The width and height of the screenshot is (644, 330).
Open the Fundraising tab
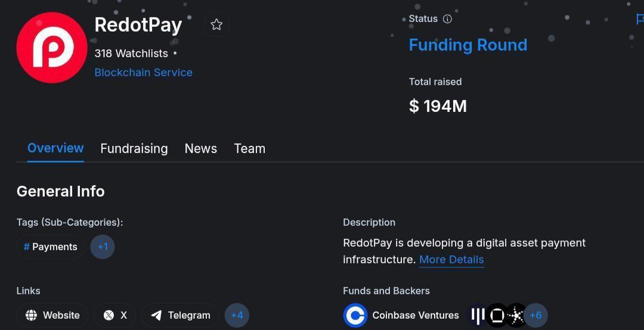(134, 148)
